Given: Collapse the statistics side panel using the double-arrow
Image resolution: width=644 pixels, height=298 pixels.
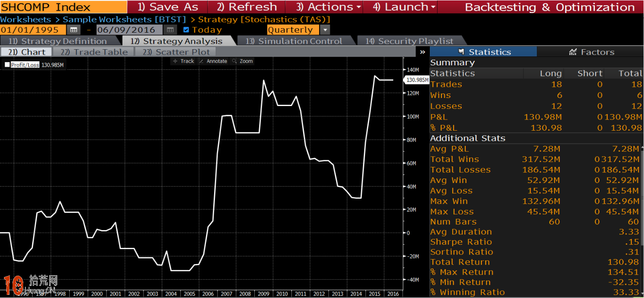Looking at the screenshot, I should tap(423, 52).
